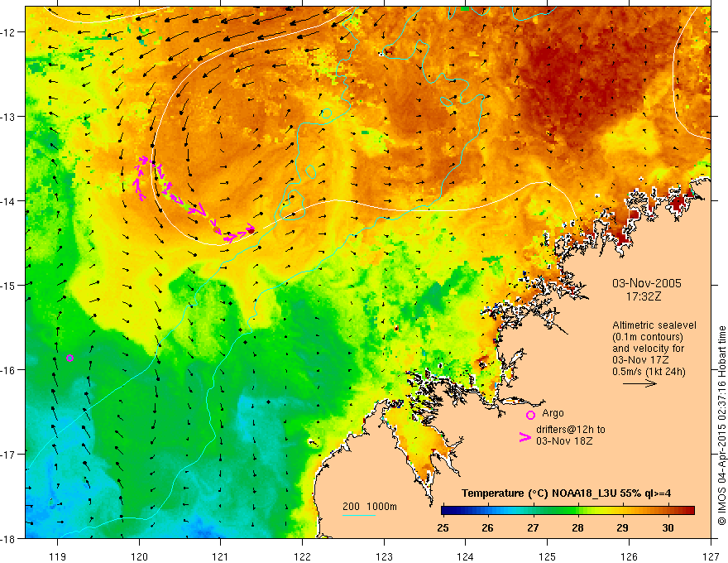728x563 pixels.
Task: Click the text '0.5m/s (1kt 24h)'
Action: 649,371
